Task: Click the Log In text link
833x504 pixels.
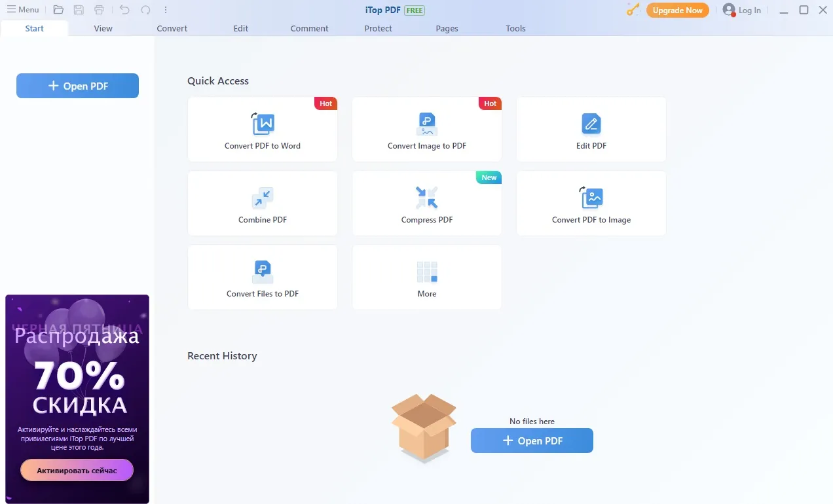Action: [750, 10]
